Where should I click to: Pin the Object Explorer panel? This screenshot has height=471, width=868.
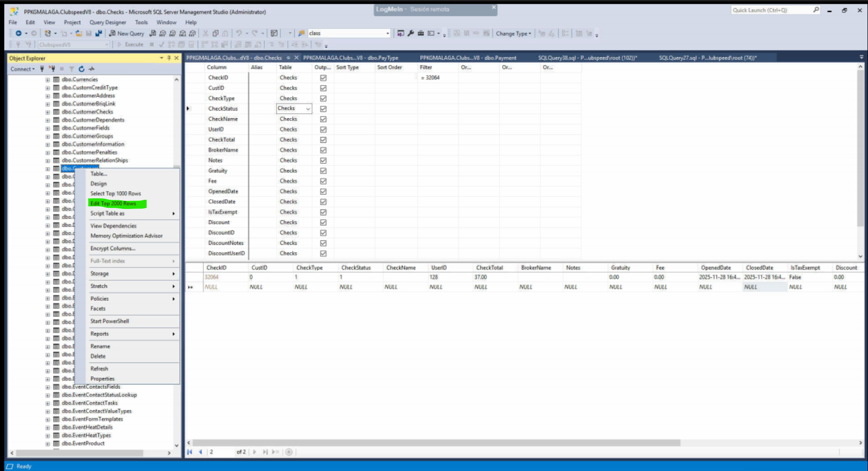click(x=169, y=58)
